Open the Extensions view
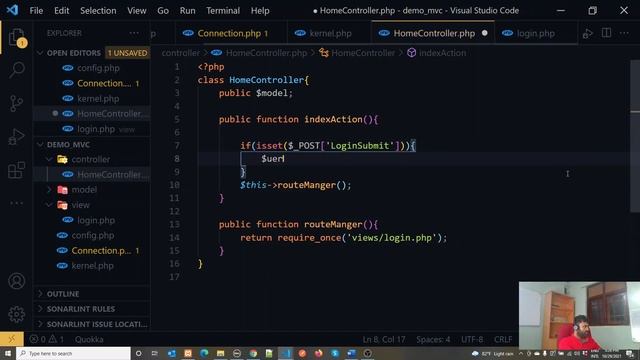Image resolution: width=640 pixels, height=360 pixels. (x=17, y=170)
